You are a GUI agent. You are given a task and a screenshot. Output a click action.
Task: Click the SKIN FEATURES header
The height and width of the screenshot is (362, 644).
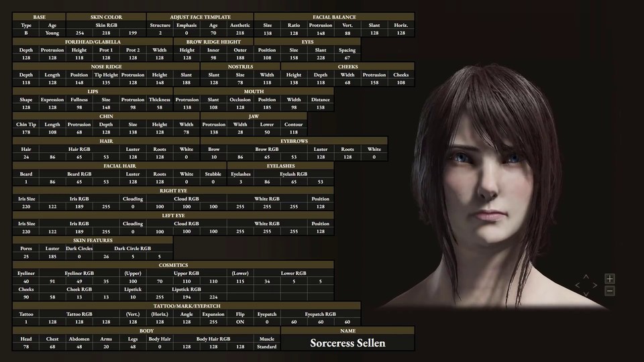[x=93, y=240]
